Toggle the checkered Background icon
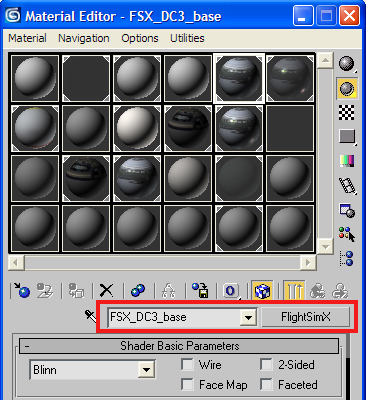This screenshot has width=366, height=400. (x=347, y=113)
